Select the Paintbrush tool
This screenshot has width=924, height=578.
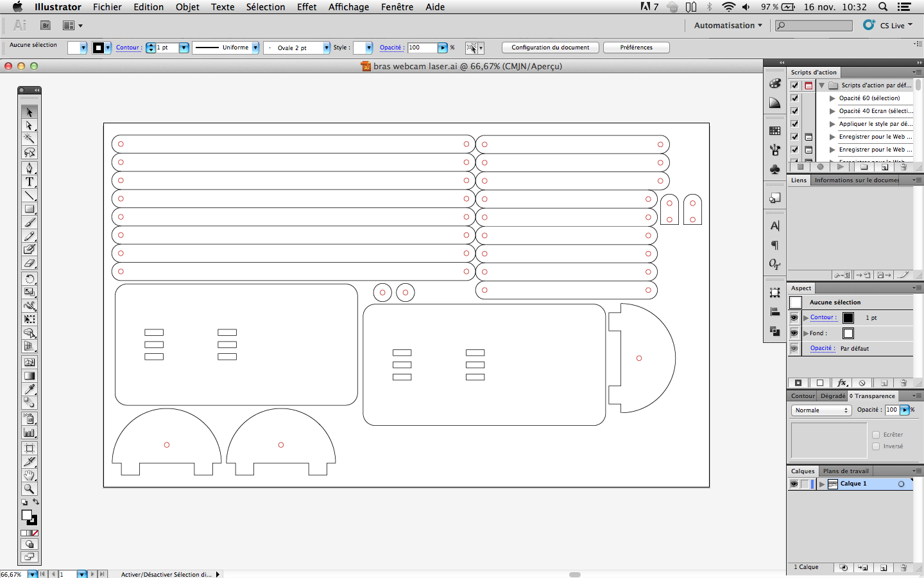click(30, 222)
